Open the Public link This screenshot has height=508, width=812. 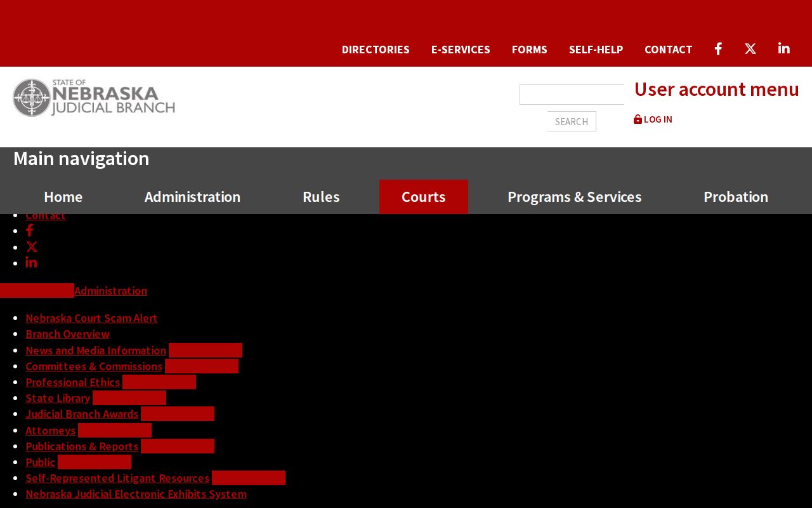coord(40,462)
